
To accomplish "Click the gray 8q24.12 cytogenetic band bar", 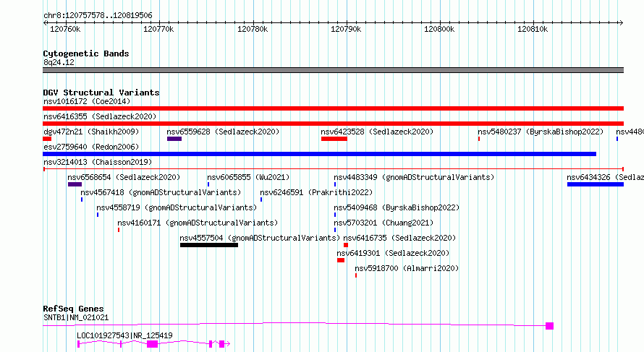I will (x=333, y=70).
